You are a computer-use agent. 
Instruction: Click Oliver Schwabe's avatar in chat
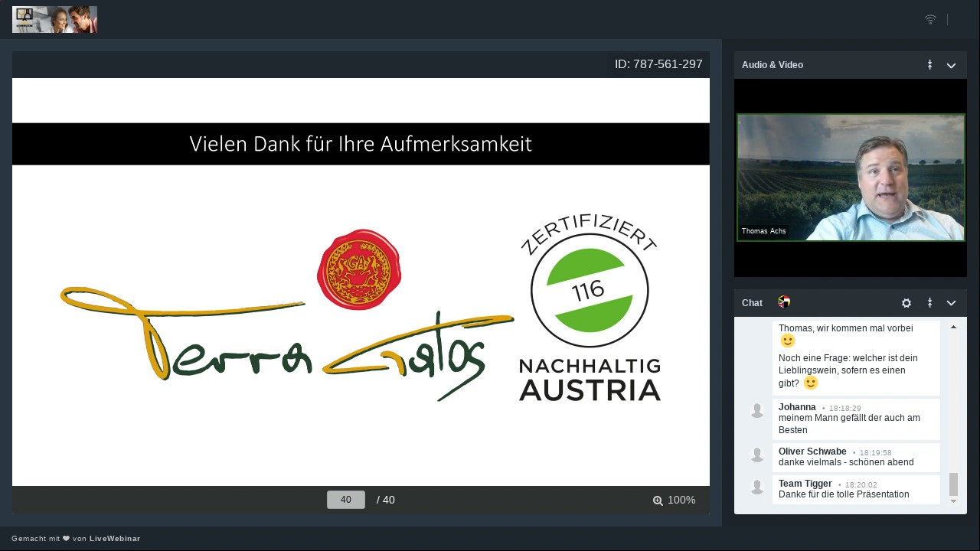pos(757,455)
